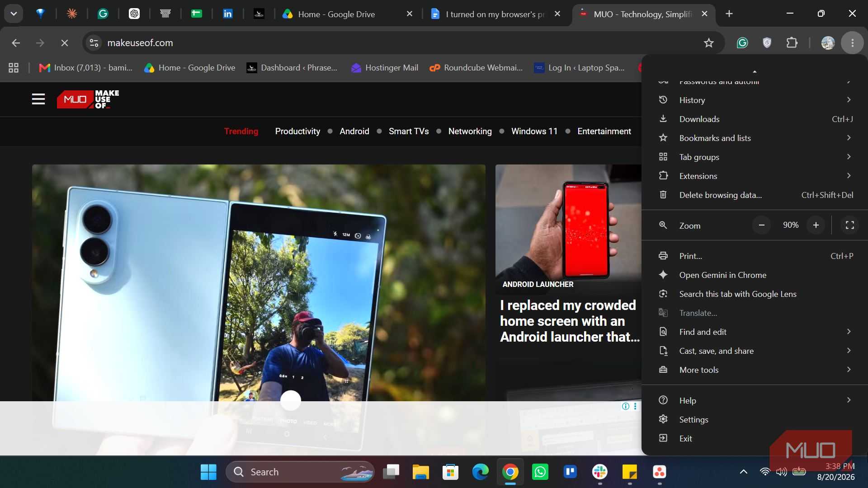Open Downloads from the Chrome menu

(755, 119)
